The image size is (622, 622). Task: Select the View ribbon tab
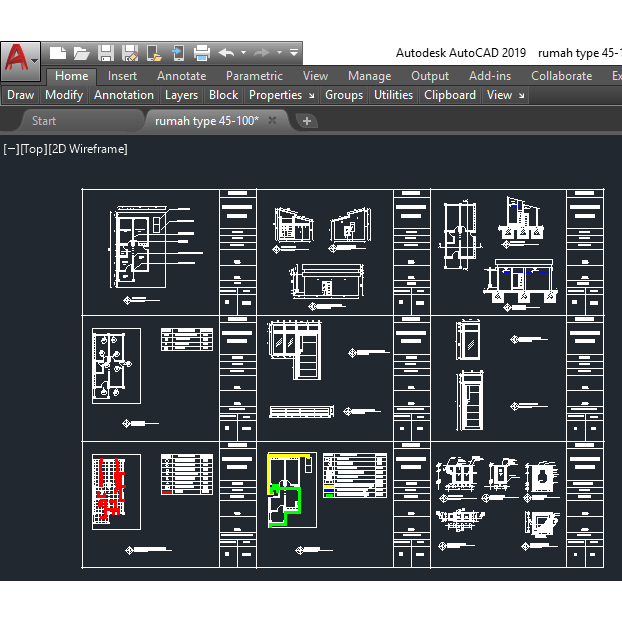pyautogui.click(x=315, y=76)
